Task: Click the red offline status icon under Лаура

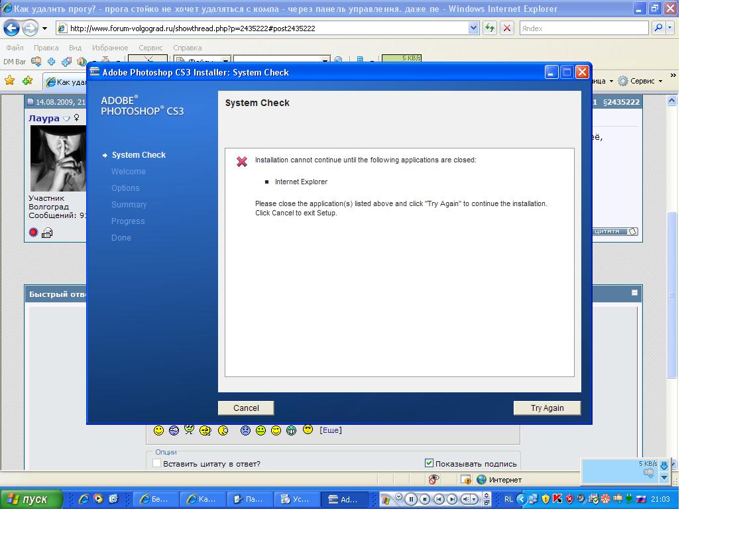Action: pyautogui.click(x=33, y=233)
